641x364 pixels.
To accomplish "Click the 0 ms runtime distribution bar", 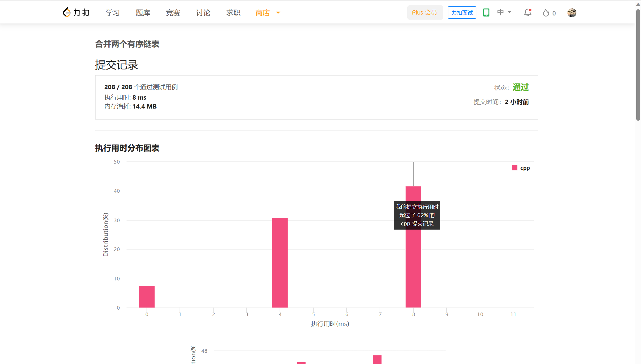I will click(x=147, y=296).
